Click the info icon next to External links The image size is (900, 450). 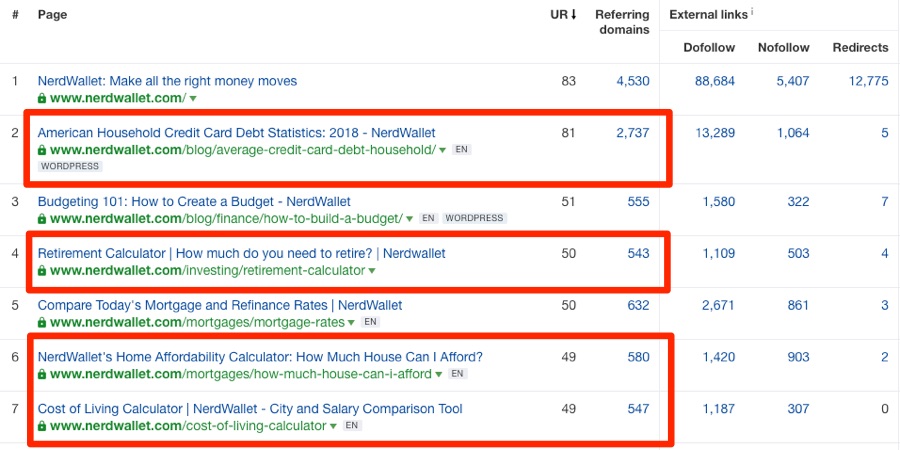pos(752,11)
